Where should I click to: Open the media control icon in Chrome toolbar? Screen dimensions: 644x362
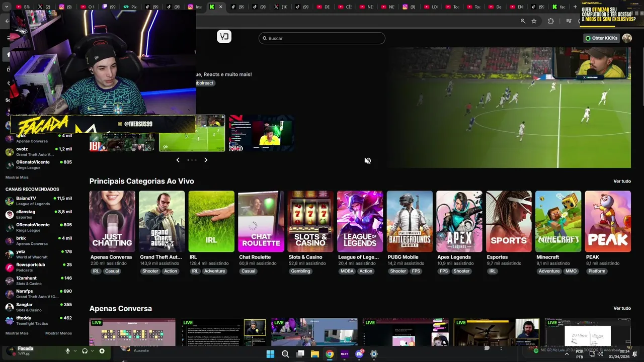tap(569, 21)
